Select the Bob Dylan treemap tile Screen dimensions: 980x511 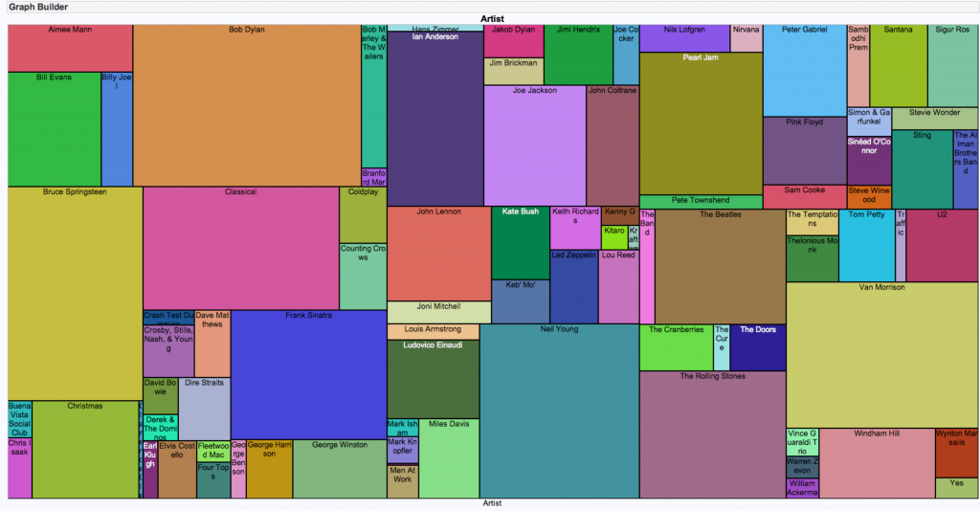pyautogui.click(x=247, y=105)
